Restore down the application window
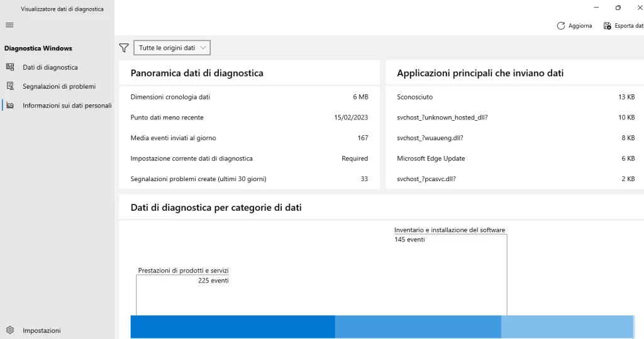This screenshot has width=644, height=339. click(618, 8)
